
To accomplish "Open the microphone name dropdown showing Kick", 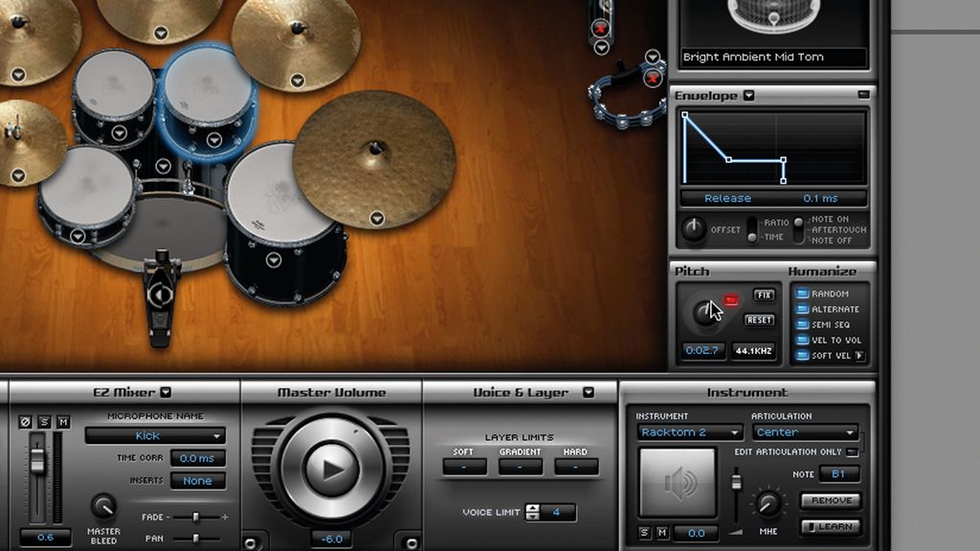I will coord(154,435).
